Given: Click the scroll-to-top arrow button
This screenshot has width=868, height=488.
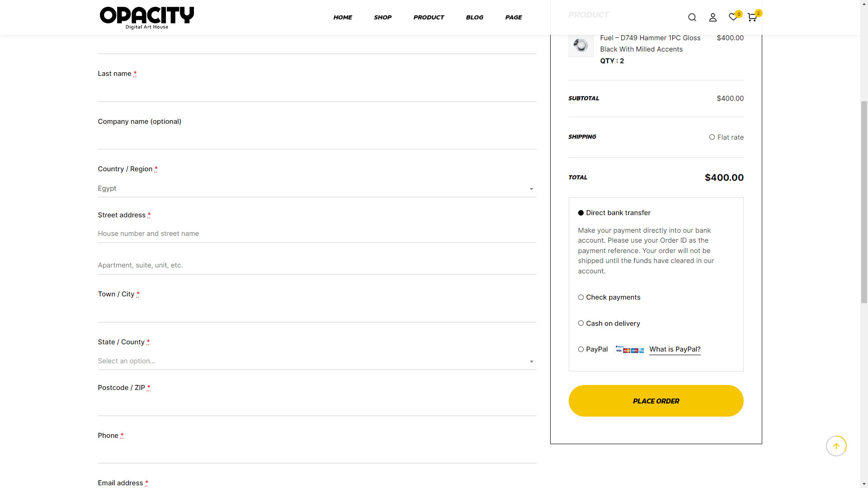Looking at the screenshot, I should pyautogui.click(x=836, y=446).
